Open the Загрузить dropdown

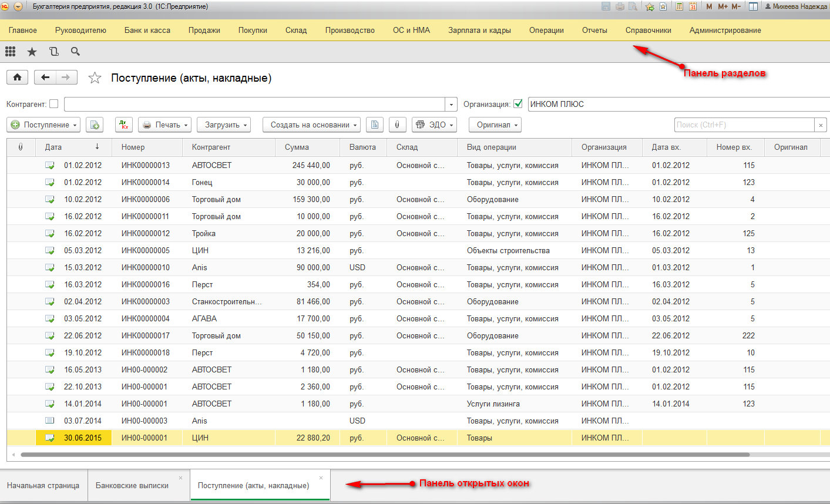pos(224,125)
